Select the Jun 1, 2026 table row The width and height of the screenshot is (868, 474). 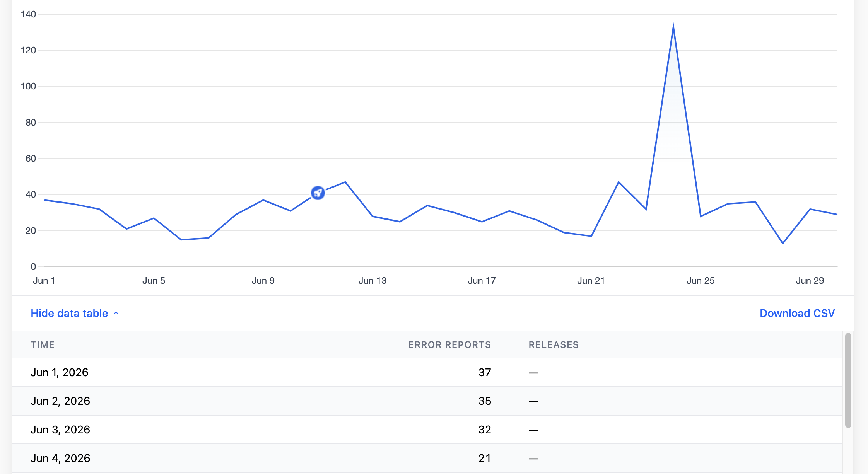click(x=427, y=372)
